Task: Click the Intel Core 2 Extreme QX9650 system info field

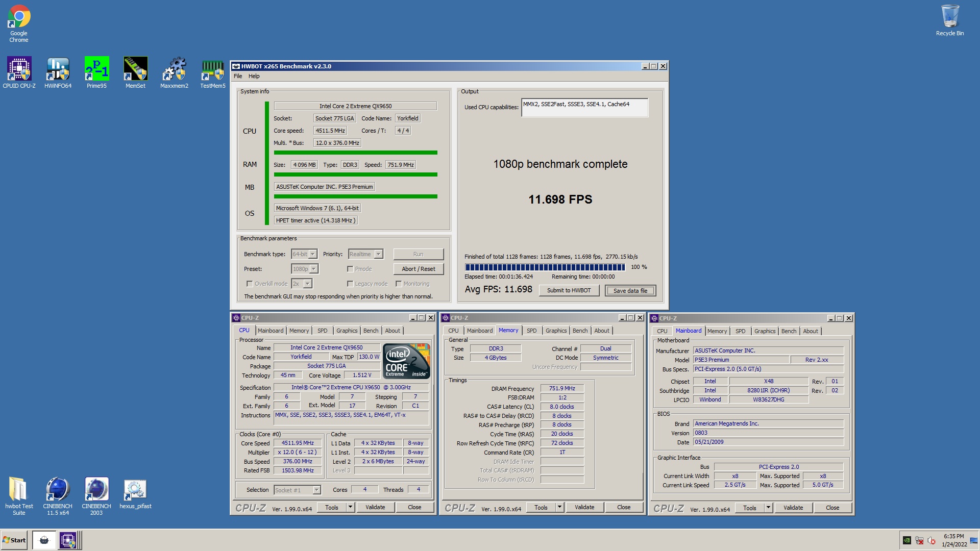Action: 355,106
